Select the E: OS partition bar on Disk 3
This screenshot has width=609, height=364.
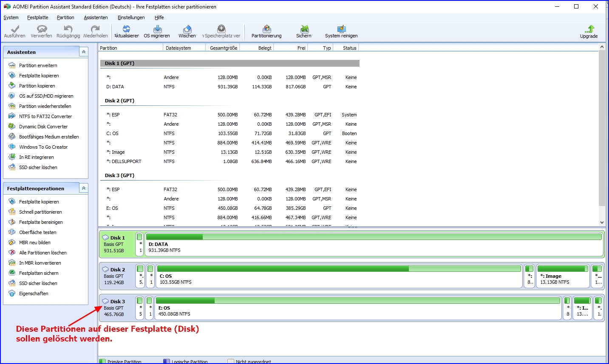click(358, 308)
